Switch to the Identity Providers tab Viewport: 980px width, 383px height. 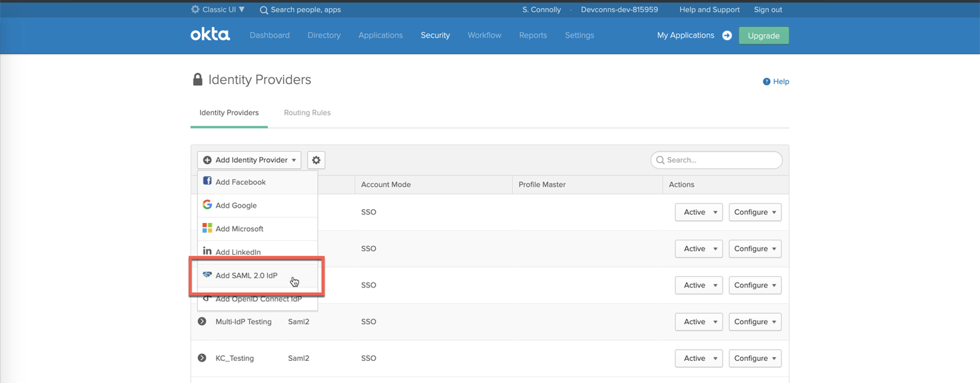point(229,113)
